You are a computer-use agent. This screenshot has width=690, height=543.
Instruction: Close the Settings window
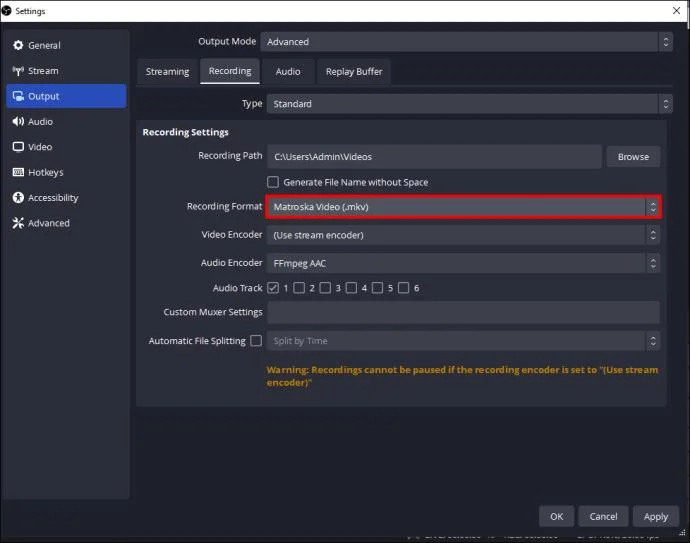click(x=676, y=11)
